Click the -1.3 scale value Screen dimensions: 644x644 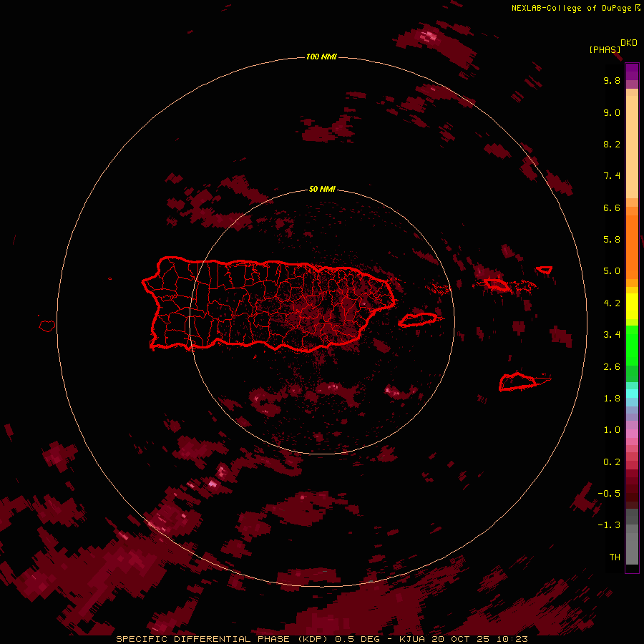(x=609, y=525)
